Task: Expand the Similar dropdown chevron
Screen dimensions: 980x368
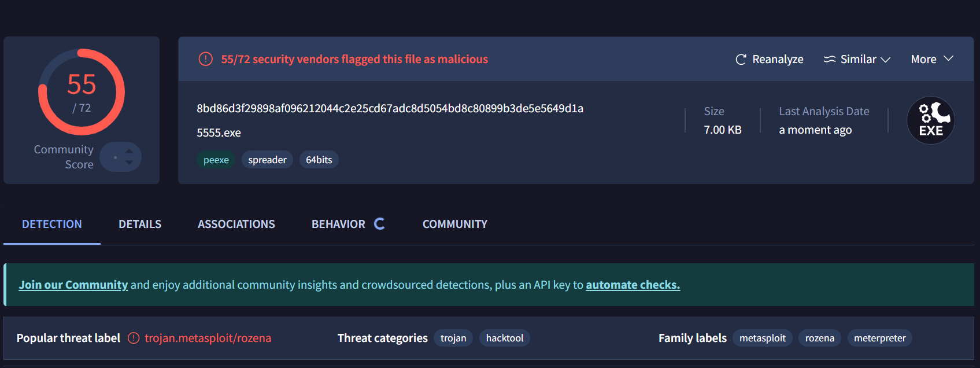Action: (885, 60)
